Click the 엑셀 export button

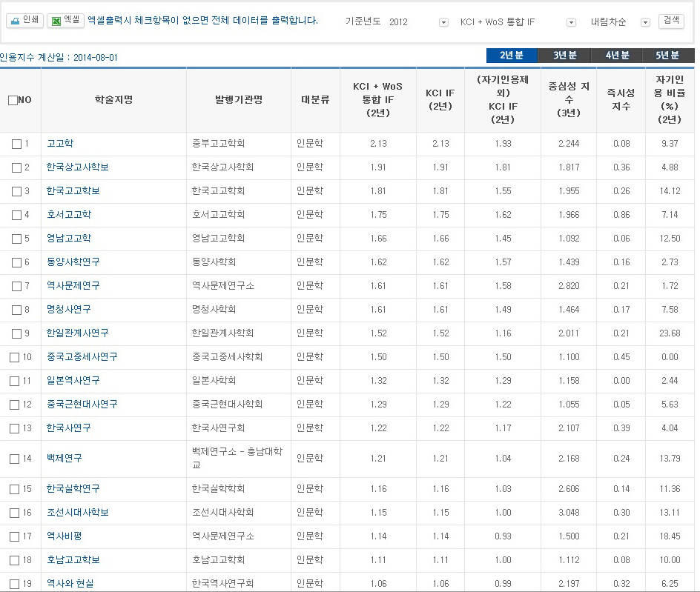point(65,21)
